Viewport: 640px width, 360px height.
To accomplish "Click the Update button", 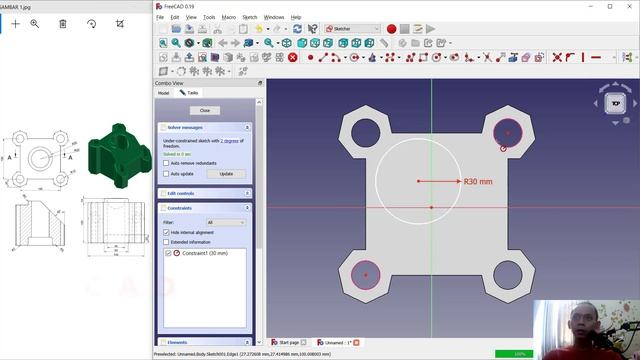I will (x=226, y=174).
